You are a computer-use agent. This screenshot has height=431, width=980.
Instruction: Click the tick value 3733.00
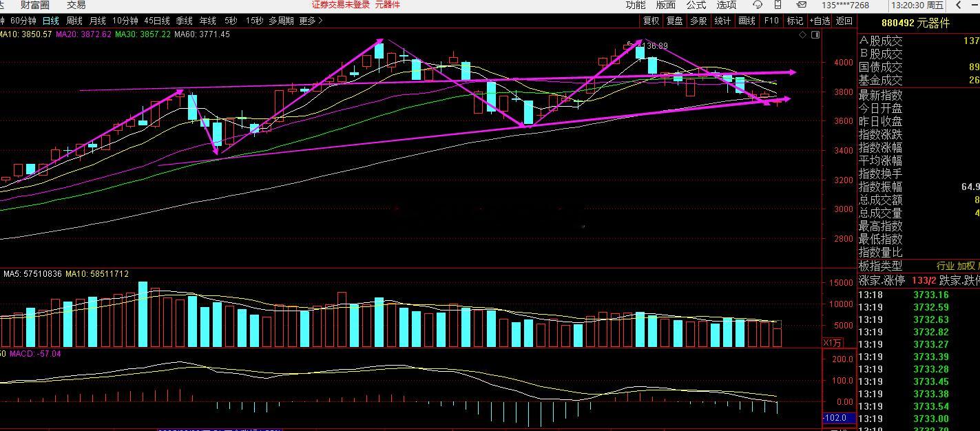click(x=931, y=419)
